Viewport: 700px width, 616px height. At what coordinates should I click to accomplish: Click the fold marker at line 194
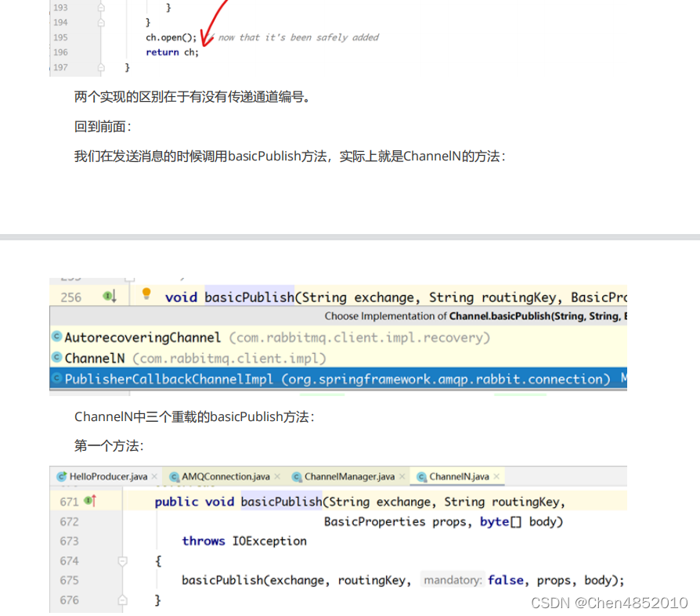(x=101, y=23)
